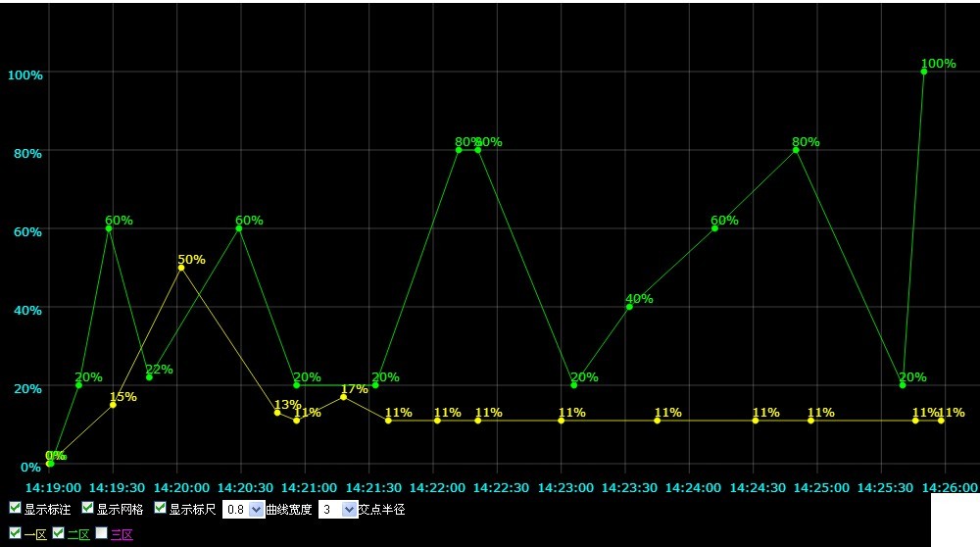This screenshot has height=547, width=980.
Task: Select the yellow 13% data point
Action: click(277, 413)
